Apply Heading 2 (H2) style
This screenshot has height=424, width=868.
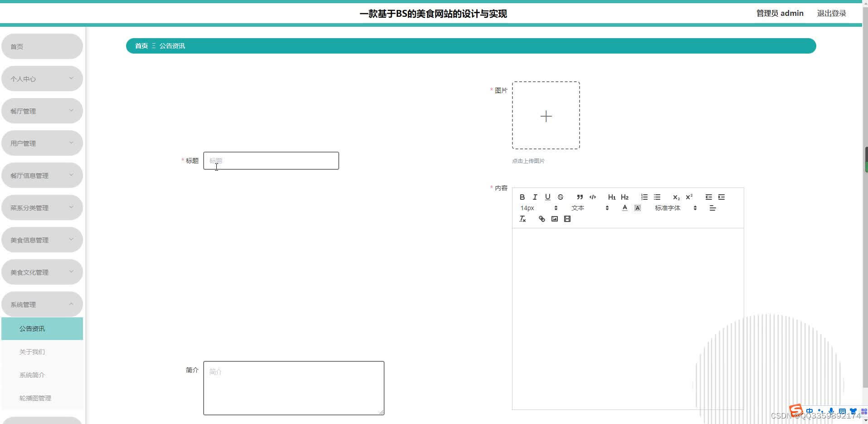[x=624, y=197]
